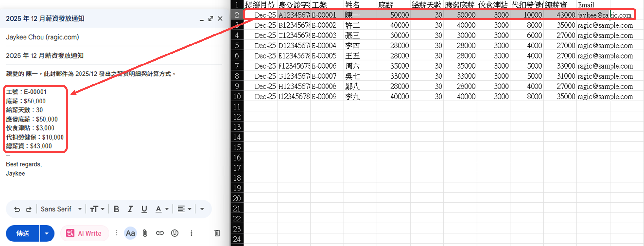This screenshot has width=644, height=246.
Task: Click the AI Write button
Action: (x=84, y=233)
